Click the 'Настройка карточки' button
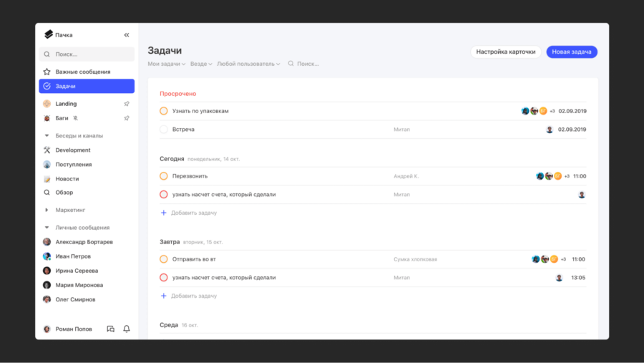 (505, 52)
